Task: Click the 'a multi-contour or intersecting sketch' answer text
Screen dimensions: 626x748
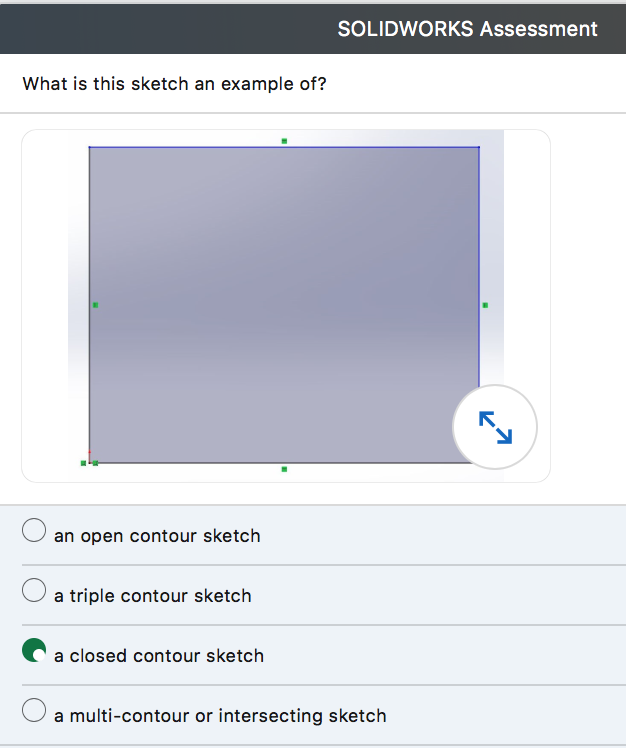Action: click(x=220, y=716)
